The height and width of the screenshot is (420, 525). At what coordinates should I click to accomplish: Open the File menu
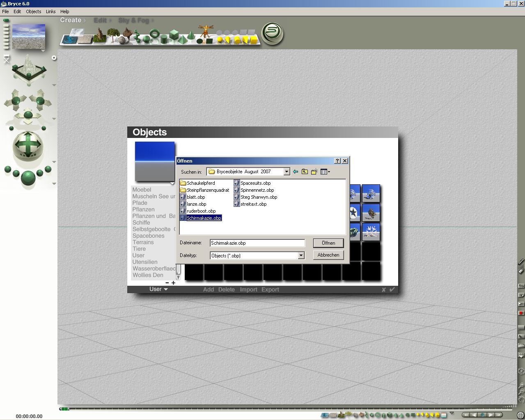pyautogui.click(x=5, y=11)
